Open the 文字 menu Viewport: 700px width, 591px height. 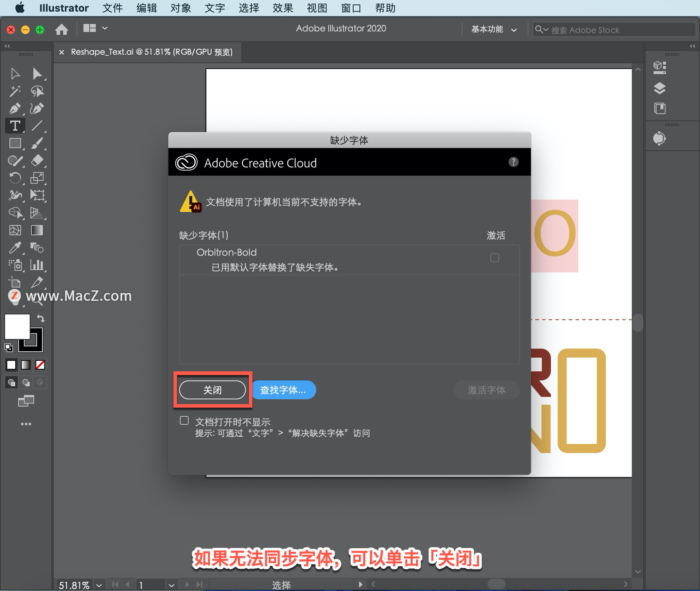(214, 8)
